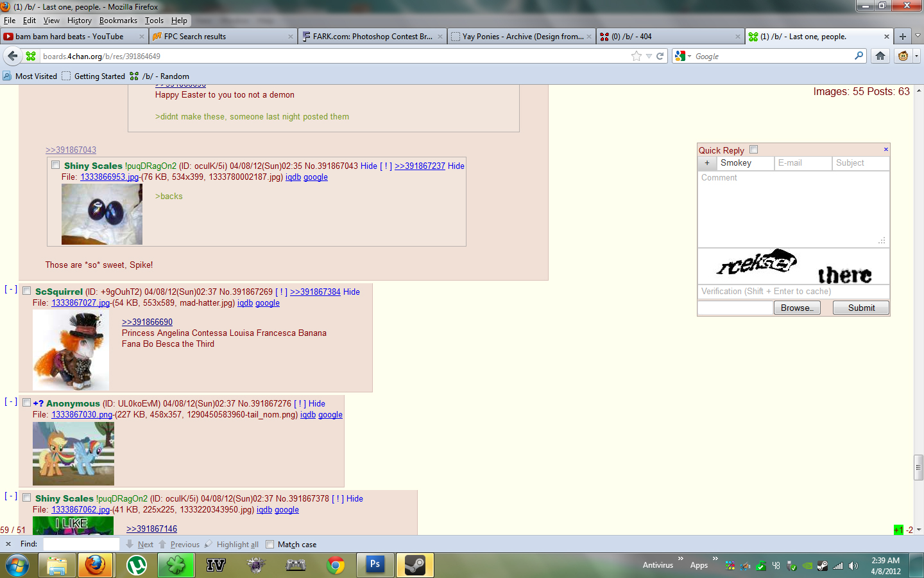
Task: Click the search magnifier in Google box
Action: [859, 56]
